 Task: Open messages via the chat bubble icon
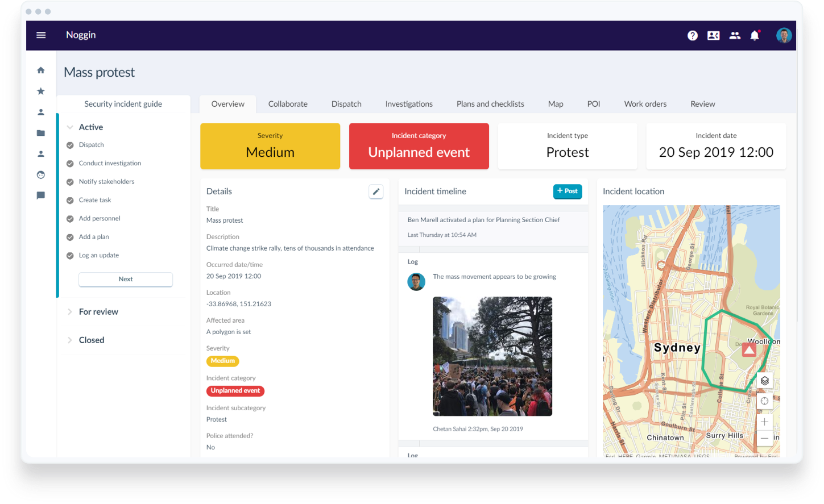[x=40, y=195]
